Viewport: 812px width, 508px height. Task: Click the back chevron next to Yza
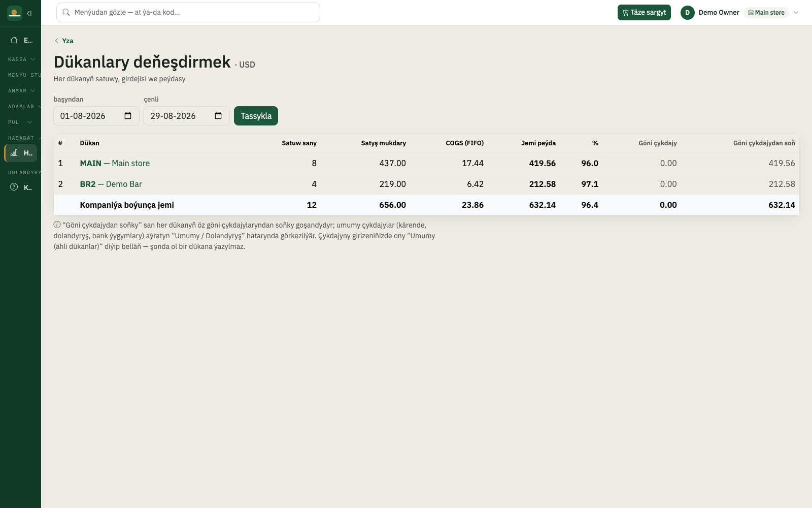tap(56, 41)
